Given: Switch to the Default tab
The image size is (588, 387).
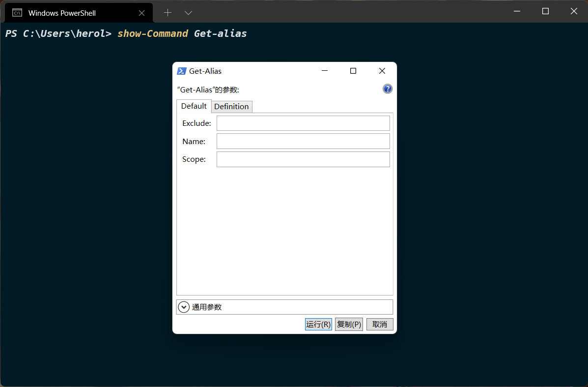Looking at the screenshot, I should coord(194,106).
